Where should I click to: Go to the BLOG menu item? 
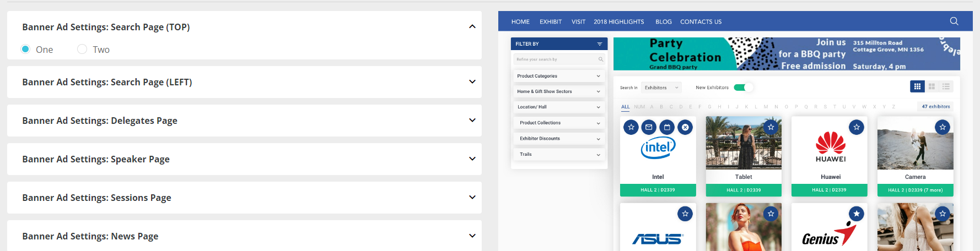[663, 22]
